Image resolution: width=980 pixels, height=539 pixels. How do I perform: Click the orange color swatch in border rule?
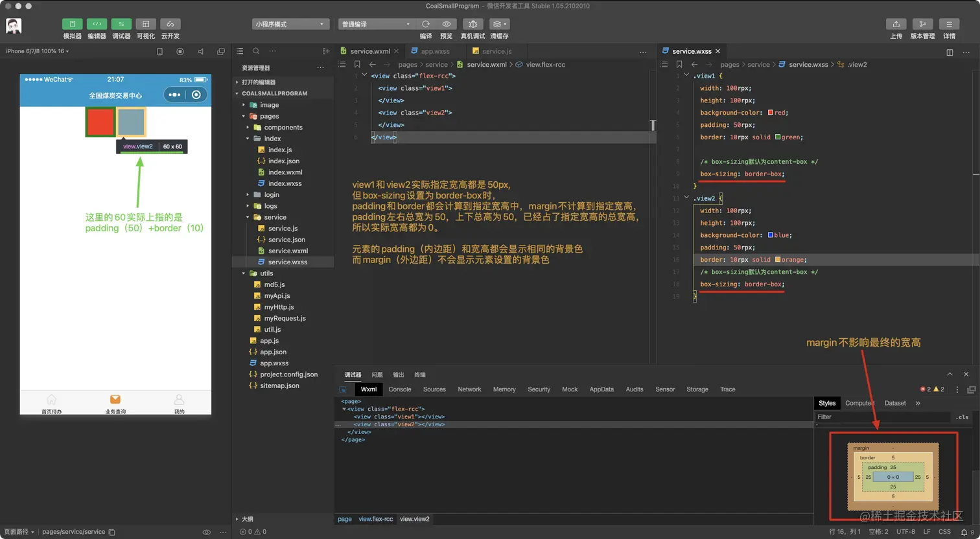(x=778, y=260)
